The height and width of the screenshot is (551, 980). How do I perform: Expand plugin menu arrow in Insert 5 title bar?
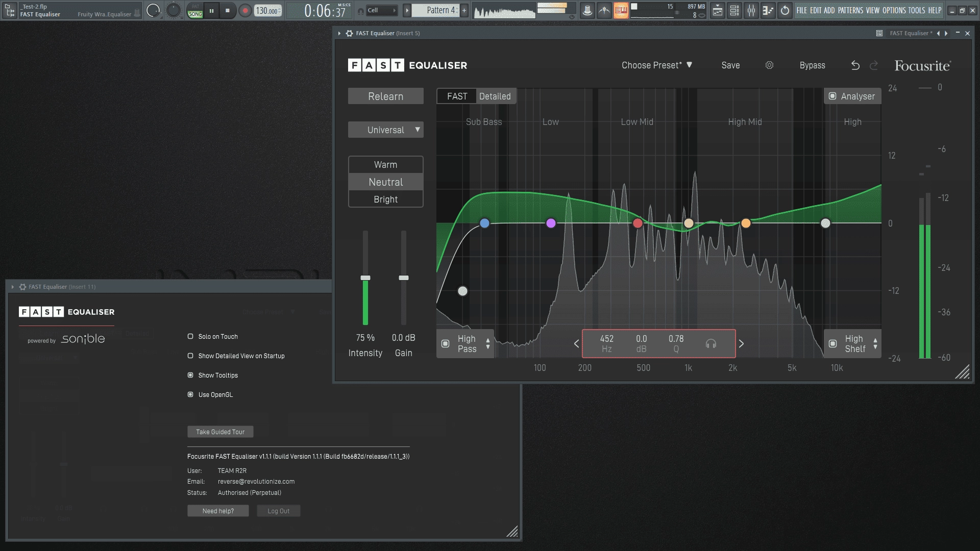pos(339,33)
